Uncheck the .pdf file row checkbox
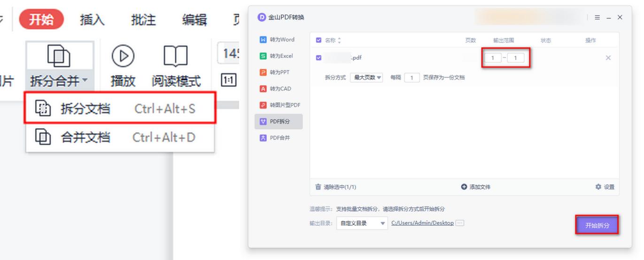This screenshot has width=644, height=260. coord(319,58)
